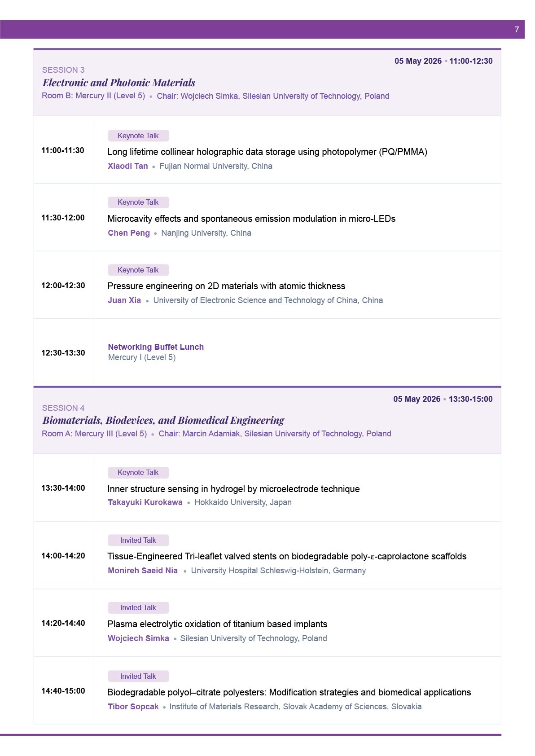This screenshot has width=535, height=756.
Task: Click the Session 3 title Electronic and Photonic Materials
Action: [x=119, y=83]
